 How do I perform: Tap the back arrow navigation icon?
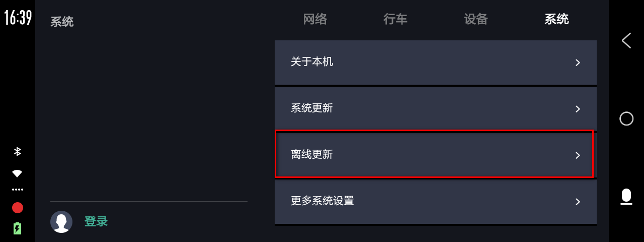[626, 40]
